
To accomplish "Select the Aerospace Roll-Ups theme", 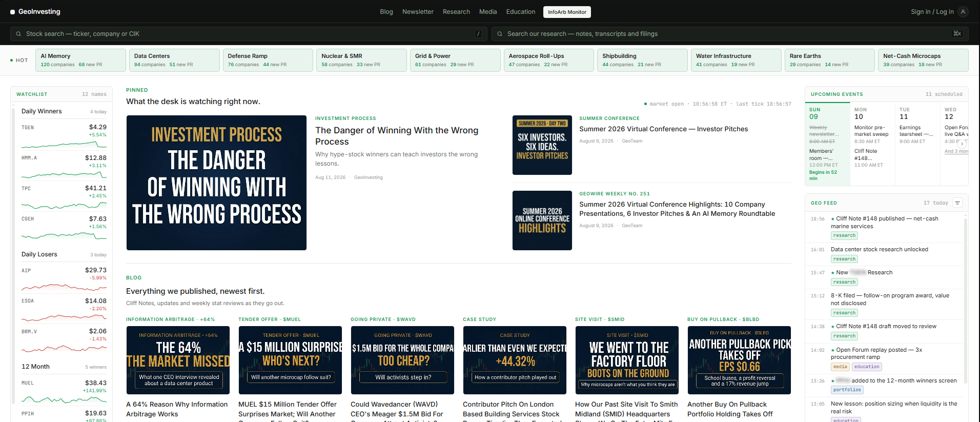I will click(x=549, y=60).
